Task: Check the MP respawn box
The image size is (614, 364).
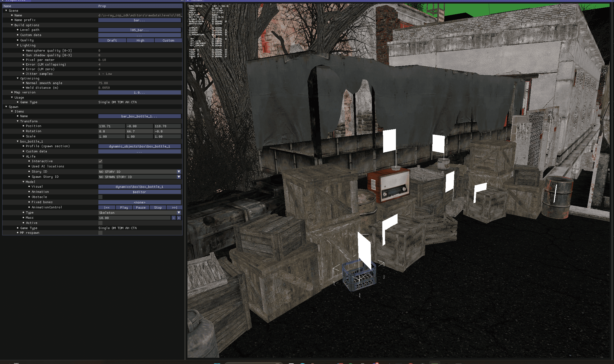Action: 100,233
